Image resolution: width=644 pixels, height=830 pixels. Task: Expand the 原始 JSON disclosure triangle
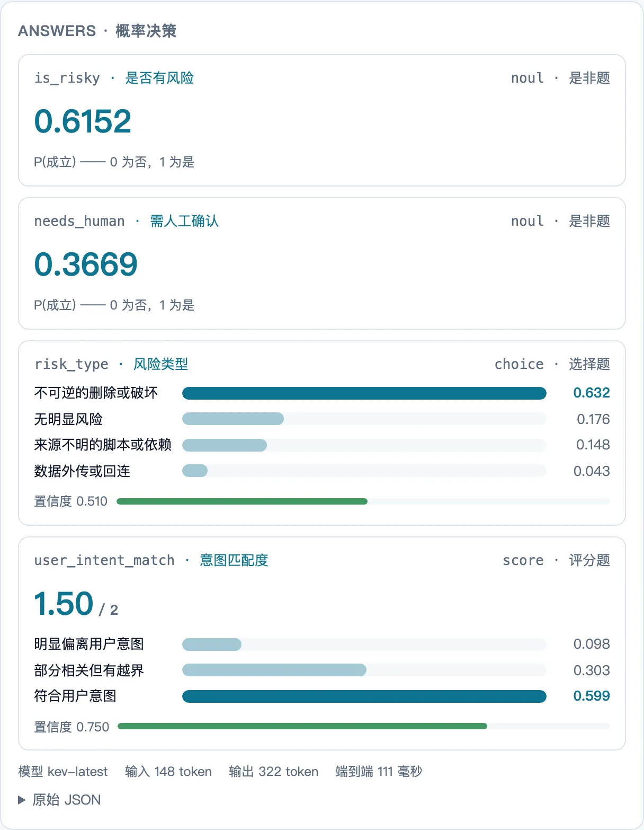tap(22, 800)
